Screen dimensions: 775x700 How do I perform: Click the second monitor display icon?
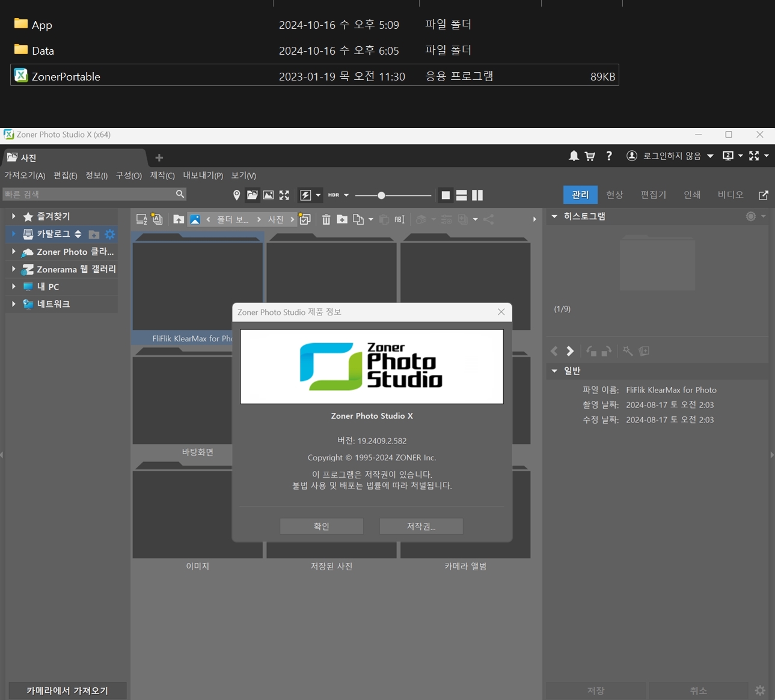(728, 156)
